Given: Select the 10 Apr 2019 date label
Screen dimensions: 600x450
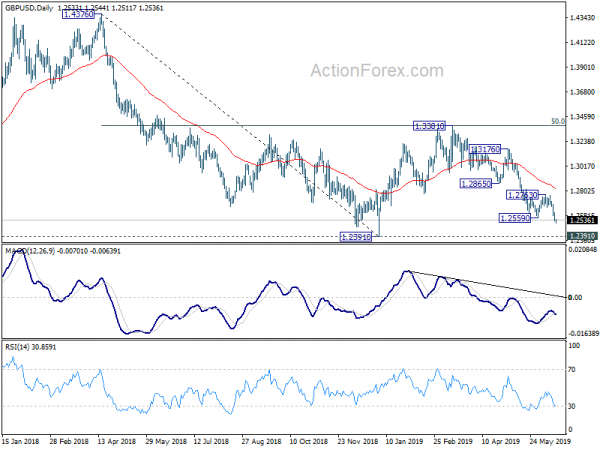Looking at the screenshot, I should pos(501,441).
